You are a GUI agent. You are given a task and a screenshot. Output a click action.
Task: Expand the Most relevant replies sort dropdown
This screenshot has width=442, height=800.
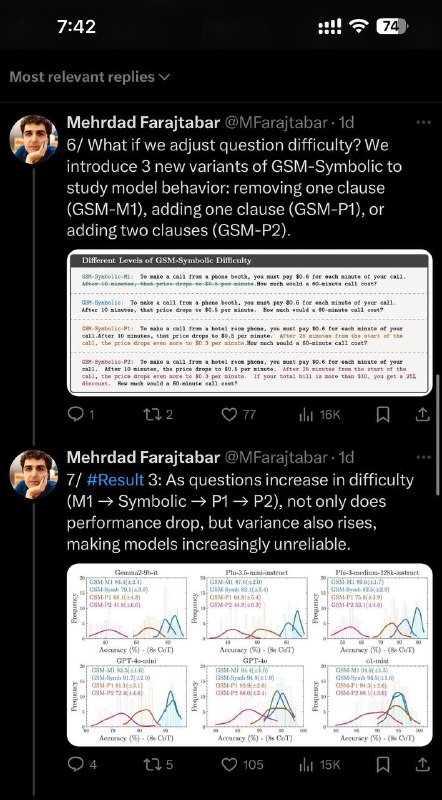coord(90,77)
